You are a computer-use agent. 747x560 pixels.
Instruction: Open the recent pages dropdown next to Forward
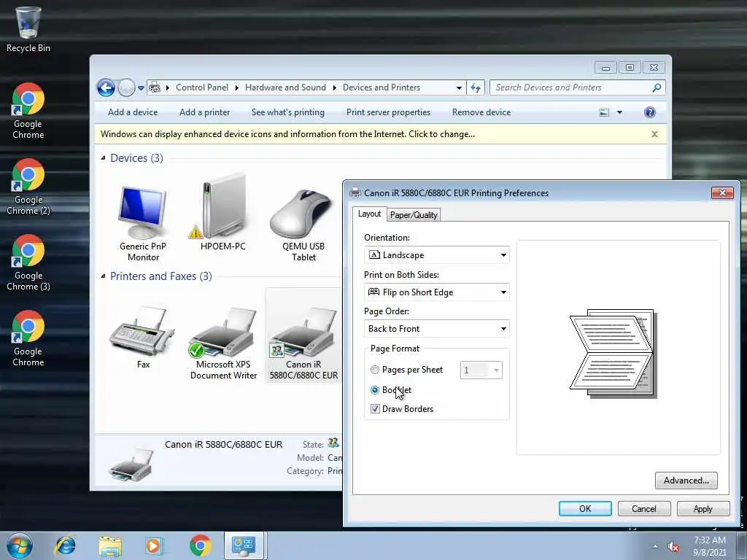pyautogui.click(x=141, y=88)
